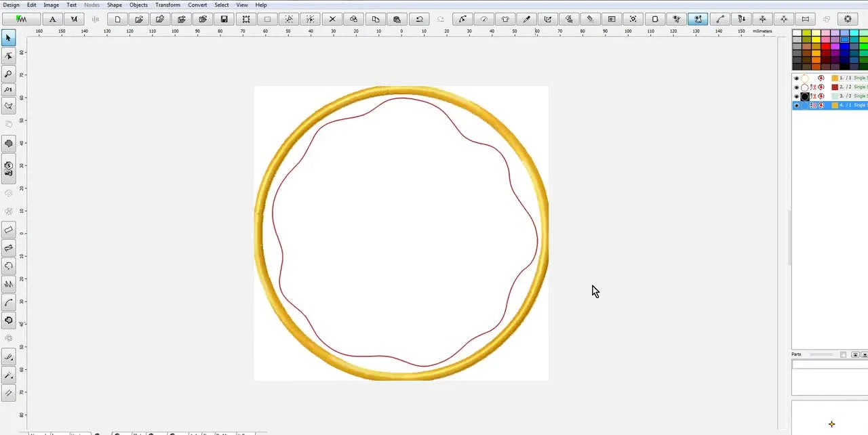The image size is (868, 435).
Task: Click dark red thread color of object 2
Action: tap(835, 87)
